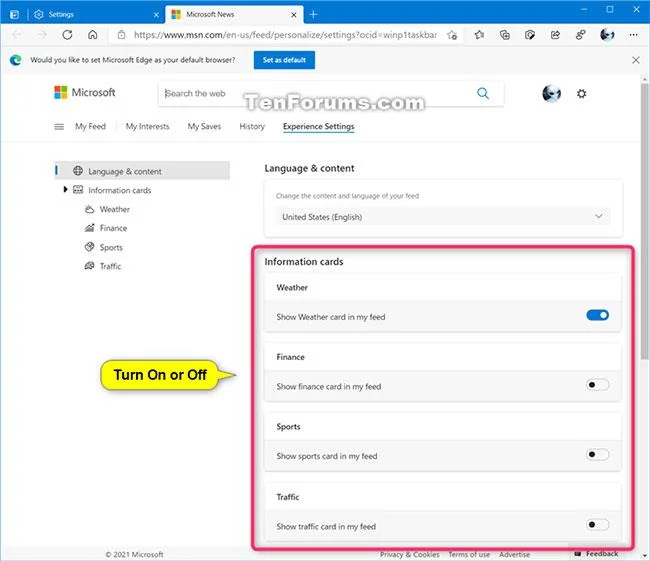The image size is (650, 561).
Task: Open My Interests tab
Action: (x=148, y=126)
